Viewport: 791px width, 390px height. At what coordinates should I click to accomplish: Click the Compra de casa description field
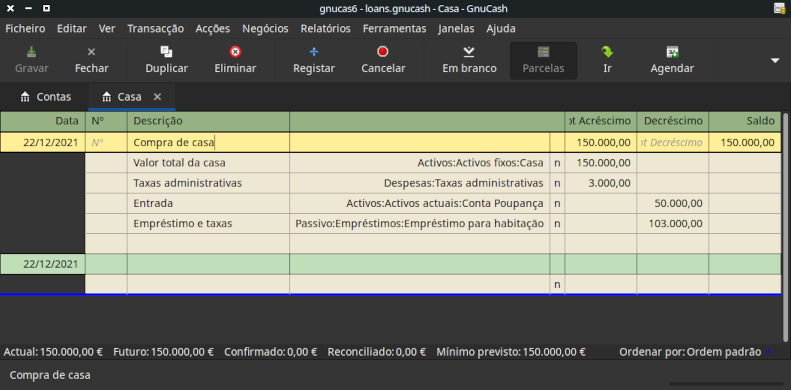click(x=208, y=143)
